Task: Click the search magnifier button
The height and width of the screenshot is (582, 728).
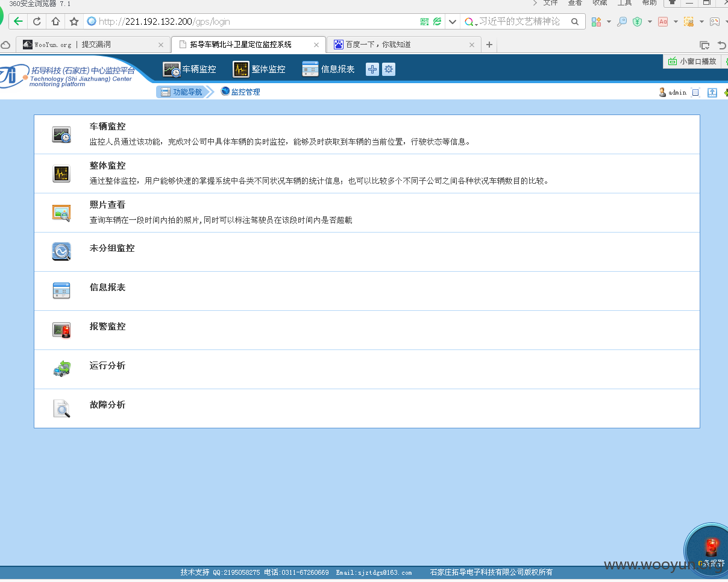Action: 575,22
